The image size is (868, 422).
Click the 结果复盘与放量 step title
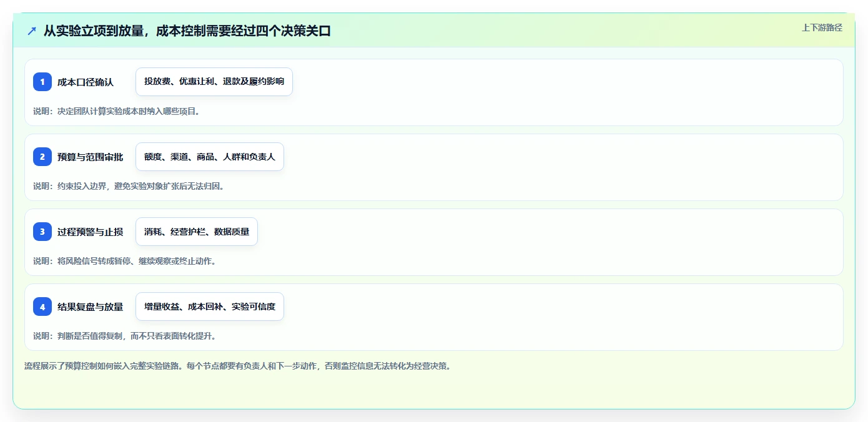90,307
